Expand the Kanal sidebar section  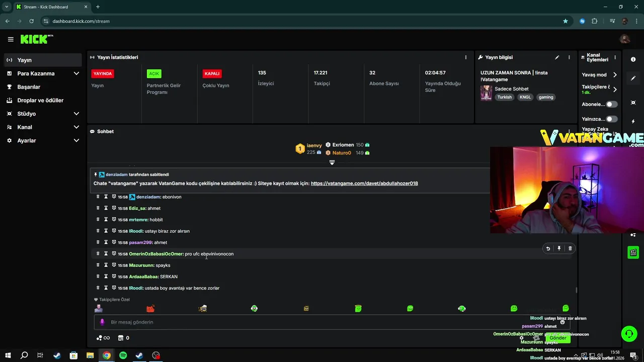pyautogui.click(x=76, y=127)
